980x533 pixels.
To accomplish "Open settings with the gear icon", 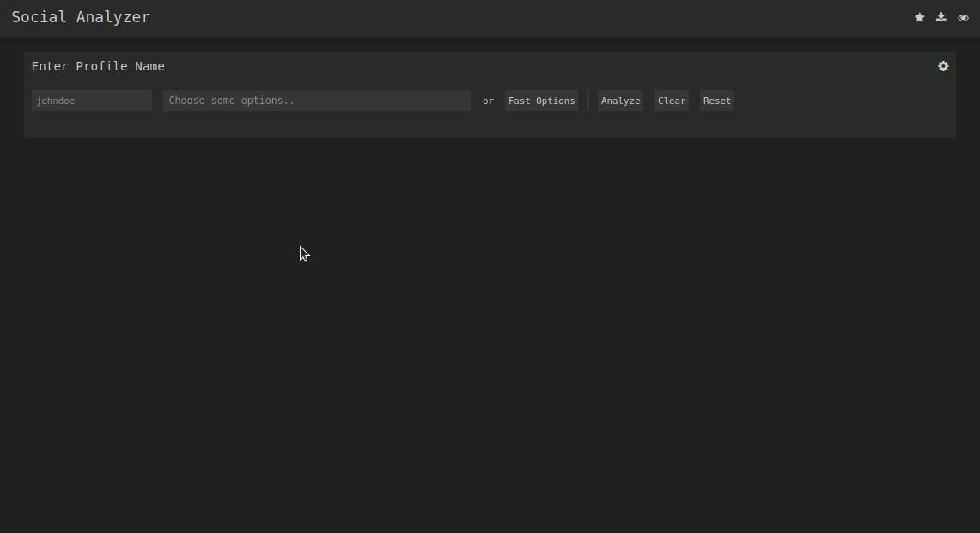I will pos(943,66).
